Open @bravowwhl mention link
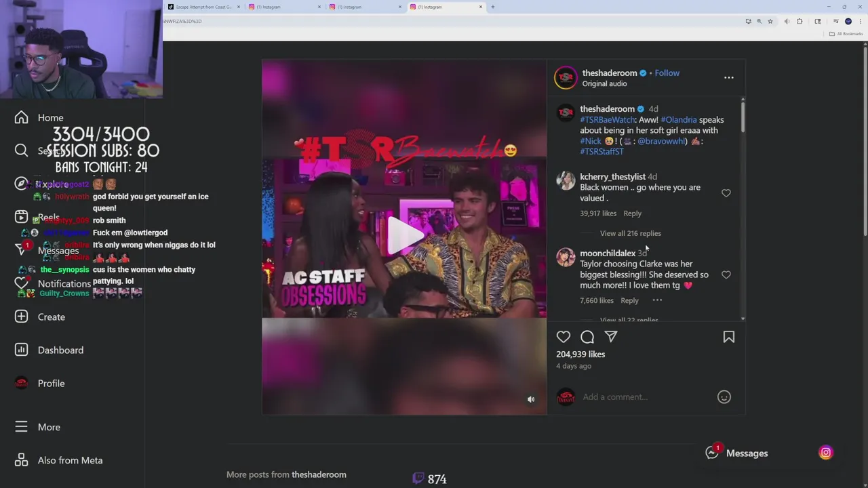Image resolution: width=868 pixels, height=488 pixels. (x=662, y=142)
